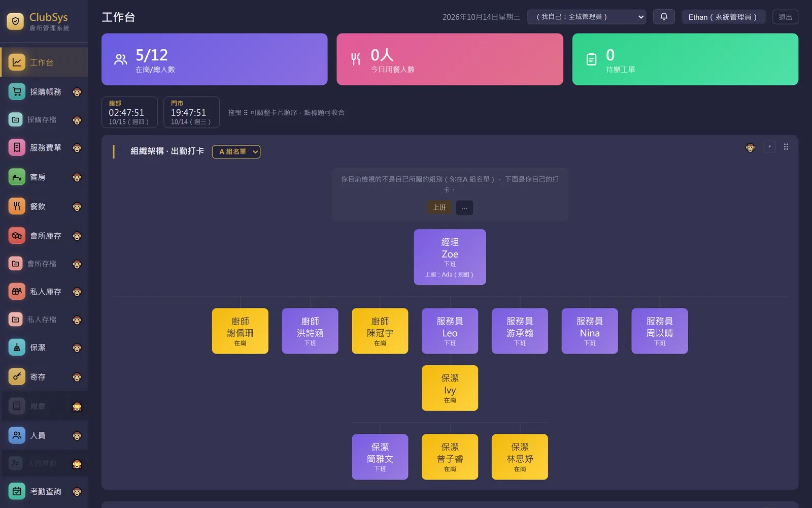Click the 餐飲 fork-and-knife icon
This screenshot has height=508, width=812.
17,206
